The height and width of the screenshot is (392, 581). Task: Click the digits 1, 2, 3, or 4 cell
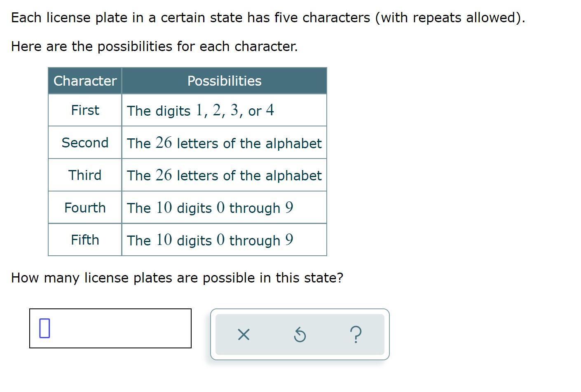(x=224, y=110)
